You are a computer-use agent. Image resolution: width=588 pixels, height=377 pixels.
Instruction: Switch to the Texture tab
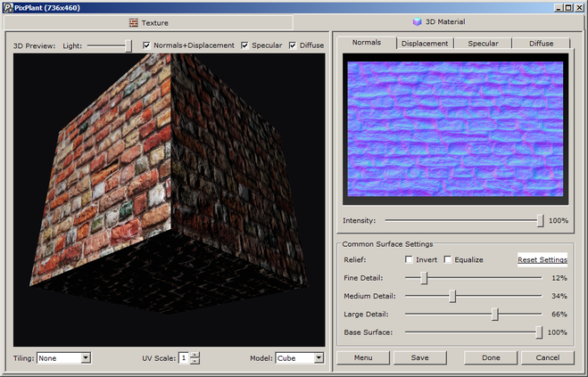[x=148, y=23]
